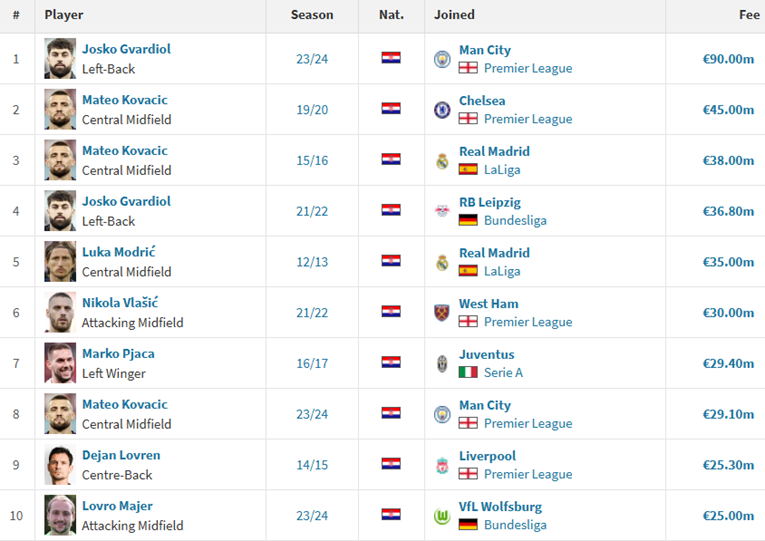765x541 pixels.
Task: Click the Player column header
Action: tap(65, 15)
